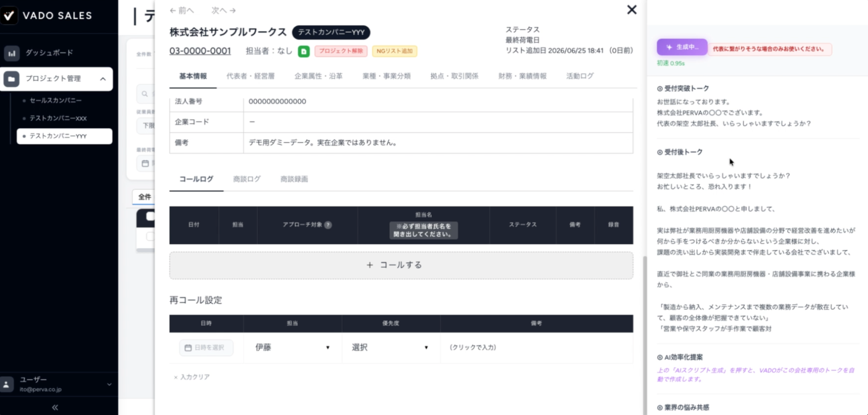The width and height of the screenshot is (868, 415).
Task: Expand the user account menu chevron
Action: click(109, 384)
